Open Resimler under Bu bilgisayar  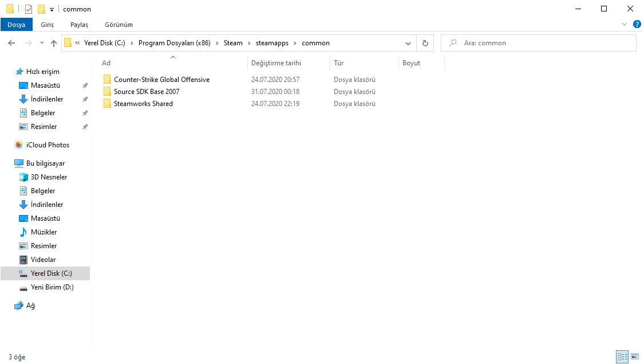pos(44,246)
